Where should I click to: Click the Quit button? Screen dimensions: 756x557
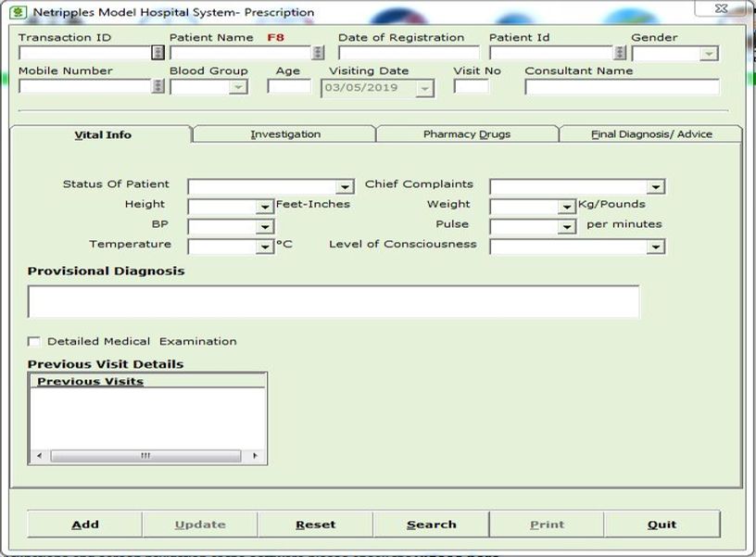point(662,525)
